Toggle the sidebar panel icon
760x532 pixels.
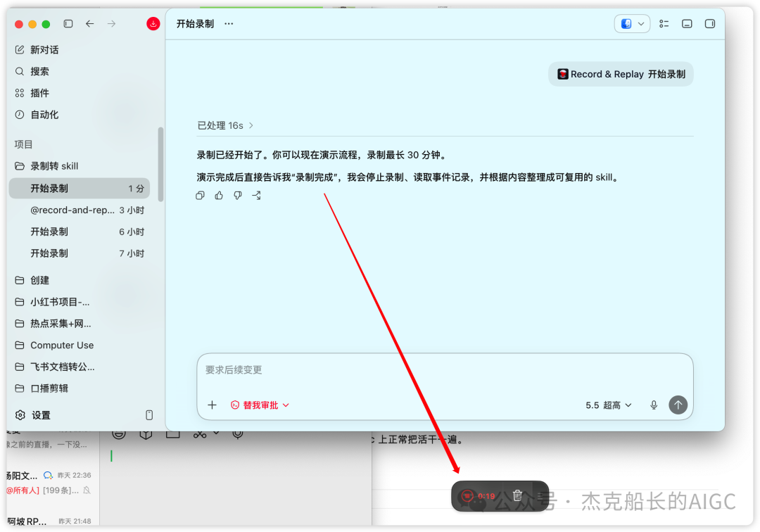pos(68,24)
